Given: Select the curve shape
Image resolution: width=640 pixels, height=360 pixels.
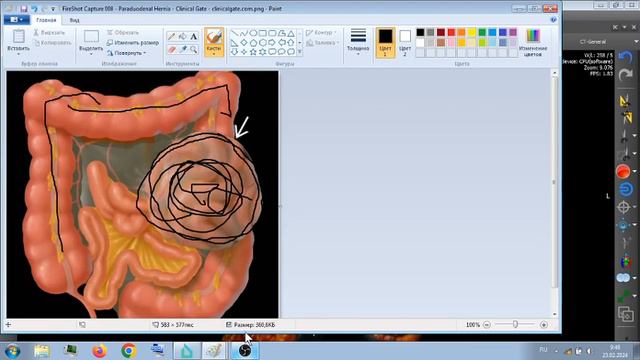Looking at the screenshot, I should pos(244,33).
